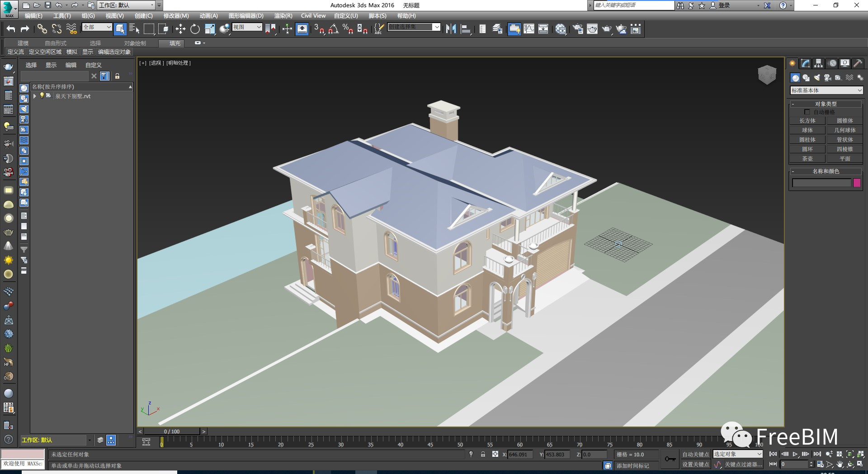This screenshot has width=868, height=474.
Task: Click the 设置关键点 set key button
Action: coord(696,465)
